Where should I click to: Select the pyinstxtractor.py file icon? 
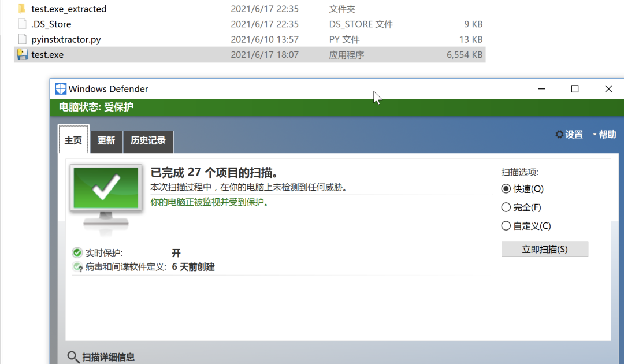click(23, 39)
